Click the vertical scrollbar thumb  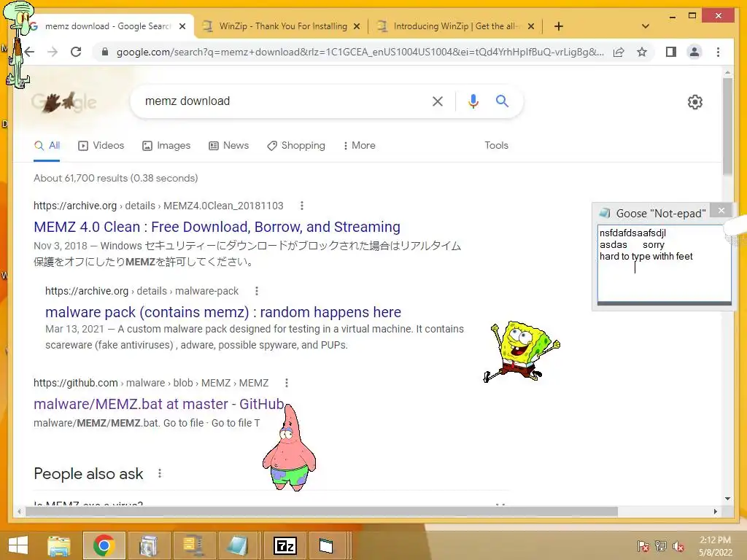click(727, 126)
